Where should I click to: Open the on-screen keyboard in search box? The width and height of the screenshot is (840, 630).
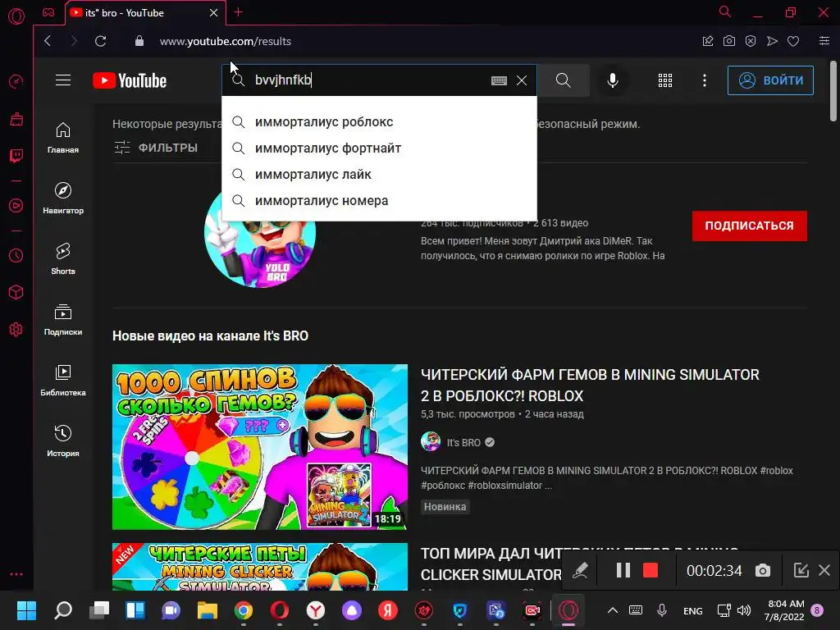[499, 80]
